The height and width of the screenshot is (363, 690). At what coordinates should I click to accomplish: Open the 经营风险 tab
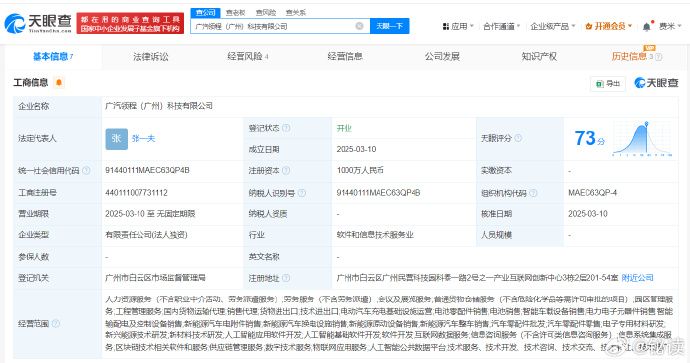pyautogui.click(x=248, y=56)
